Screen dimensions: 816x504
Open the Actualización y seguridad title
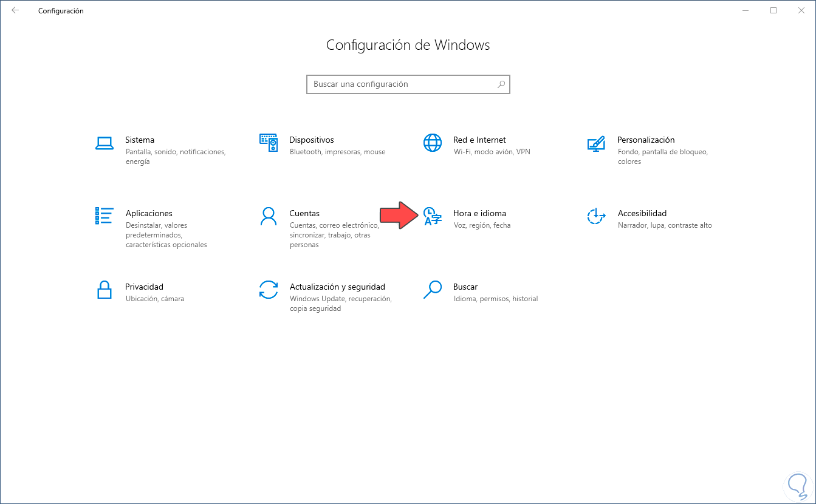click(337, 287)
